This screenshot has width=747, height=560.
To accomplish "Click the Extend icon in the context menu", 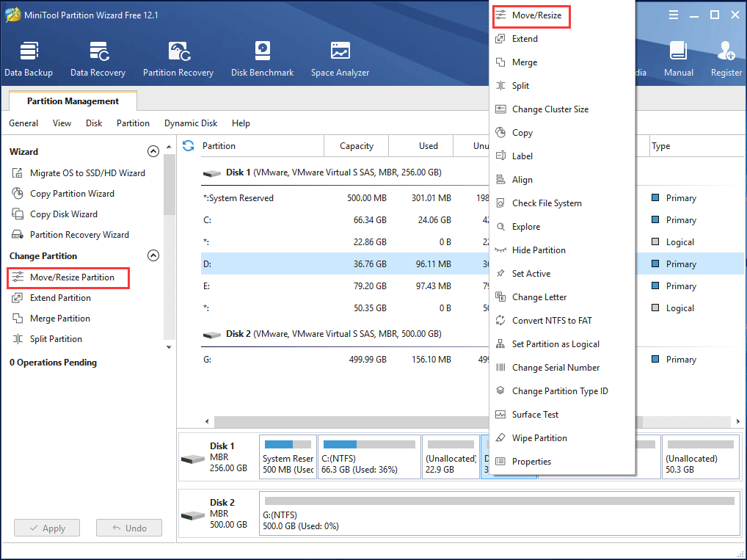I will [x=500, y=39].
